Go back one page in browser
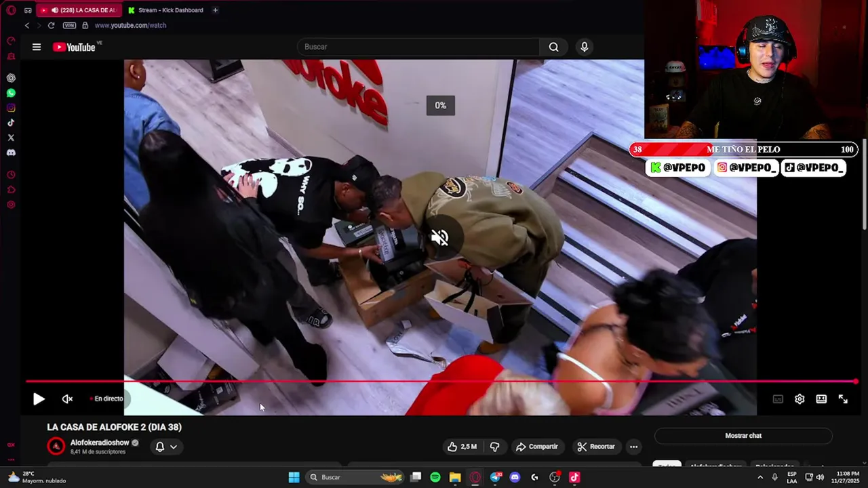Image resolution: width=868 pixels, height=488 pixels. [27, 25]
